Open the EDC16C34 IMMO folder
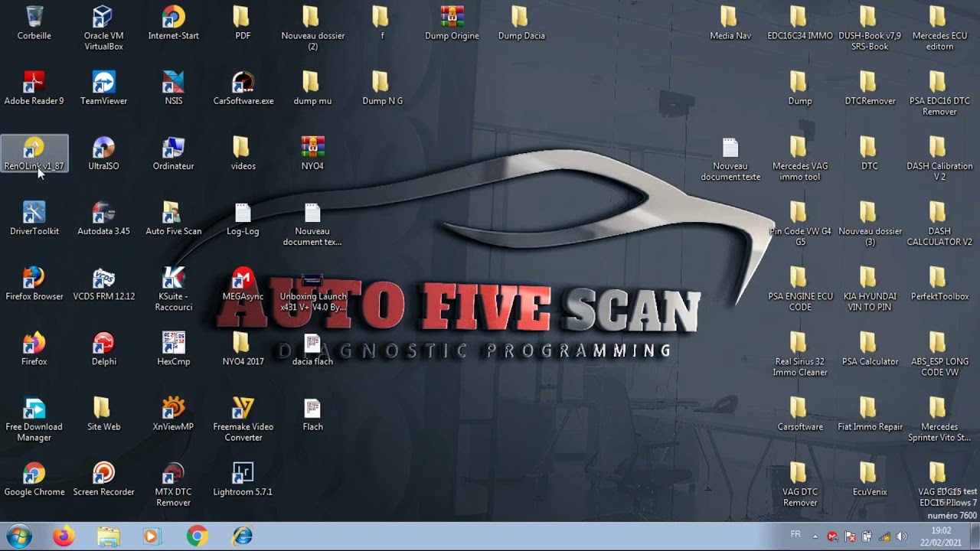Screen dimensions: 980x551 [800, 23]
